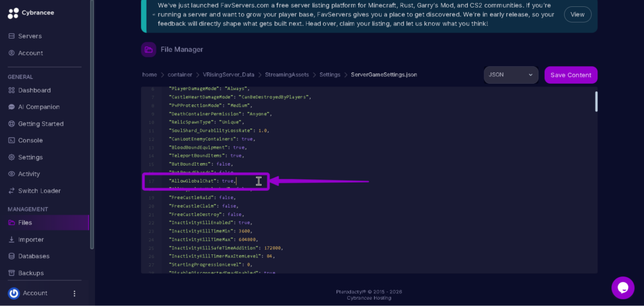Viewport: 644px width, 306px height.
Task: Click the Importer download icon
Action: point(11,239)
